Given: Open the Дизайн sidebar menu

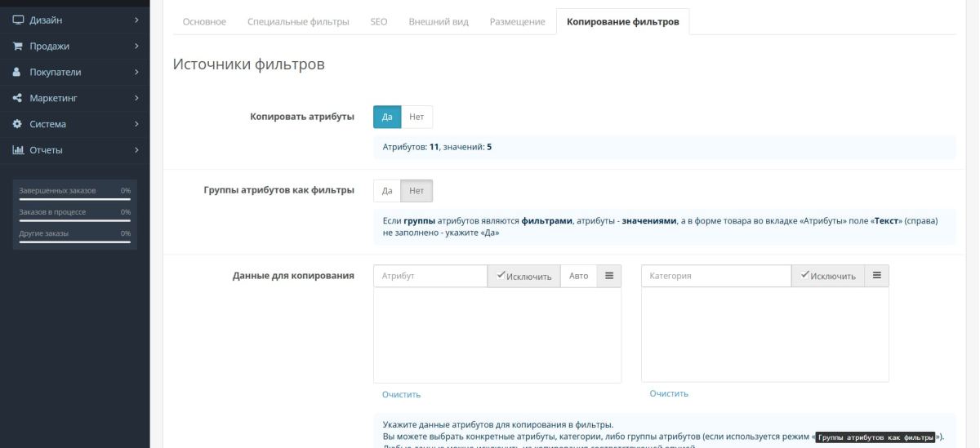Looking at the screenshot, I should (75, 20).
